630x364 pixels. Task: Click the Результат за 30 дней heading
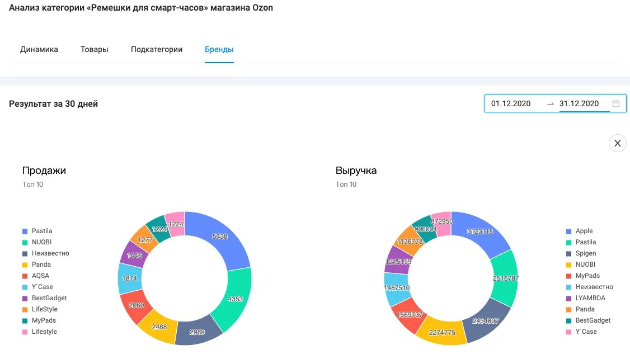pos(54,103)
